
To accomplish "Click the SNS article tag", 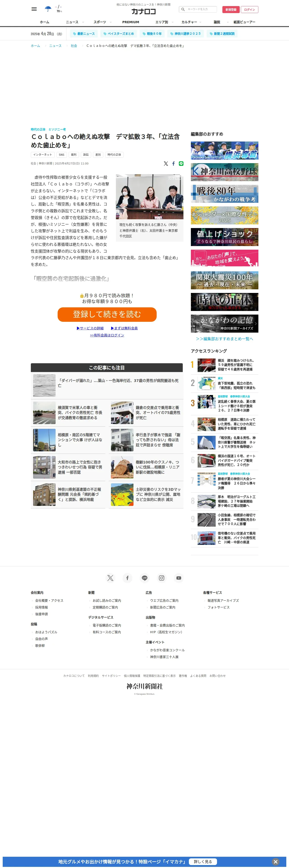I will [x=62, y=155].
